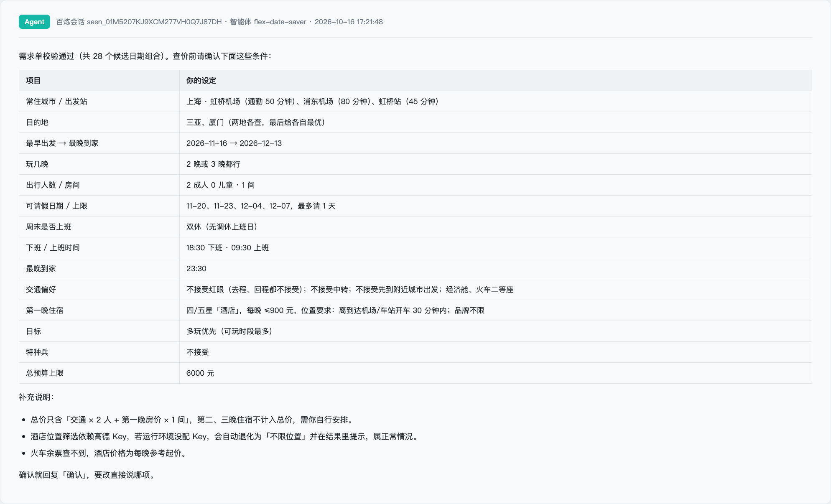Select the 总预算上限 row label
831x504 pixels.
pos(45,373)
